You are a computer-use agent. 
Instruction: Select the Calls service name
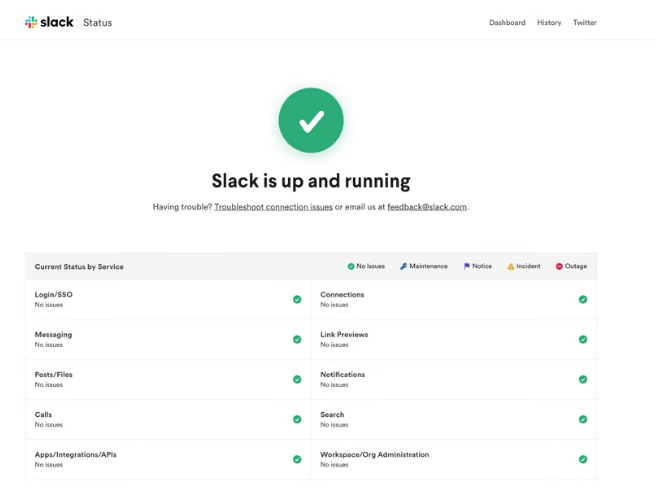tap(43, 414)
